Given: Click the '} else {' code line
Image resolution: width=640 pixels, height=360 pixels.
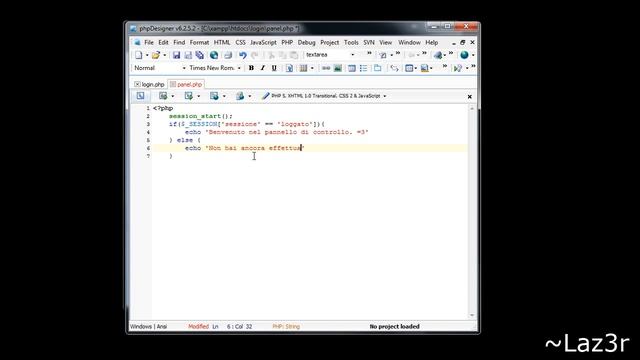Looking at the screenshot, I should [184, 140].
